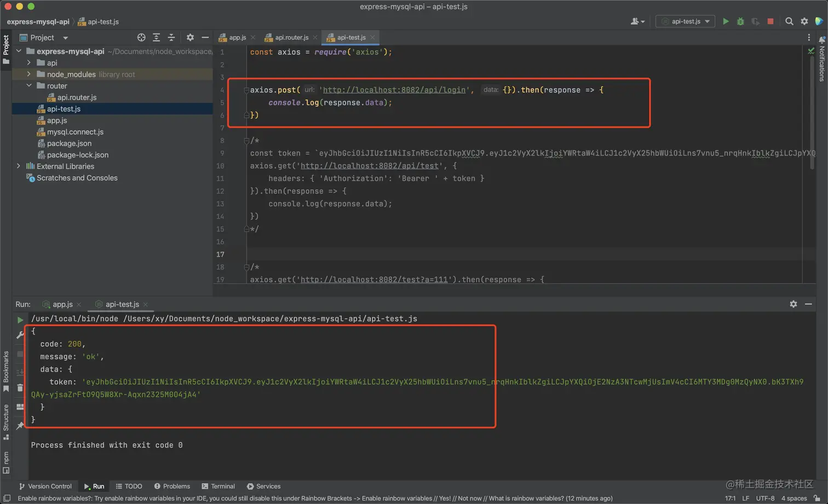Select the api-test.js Run tab
828x504 pixels.
tap(122, 304)
